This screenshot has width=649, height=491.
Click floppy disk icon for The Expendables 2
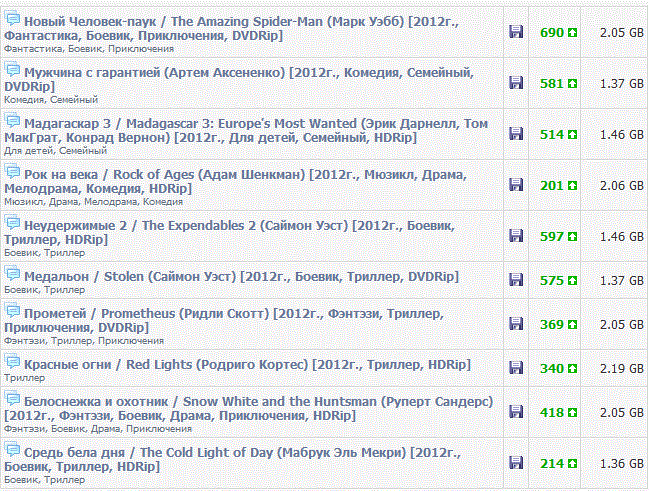pyautogui.click(x=516, y=236)
